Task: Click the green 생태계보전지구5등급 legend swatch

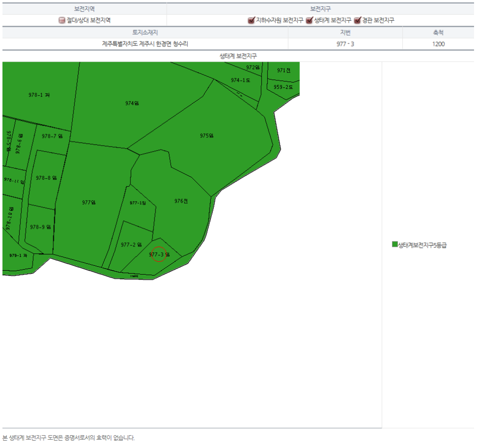Action: (x=395, y=244)
